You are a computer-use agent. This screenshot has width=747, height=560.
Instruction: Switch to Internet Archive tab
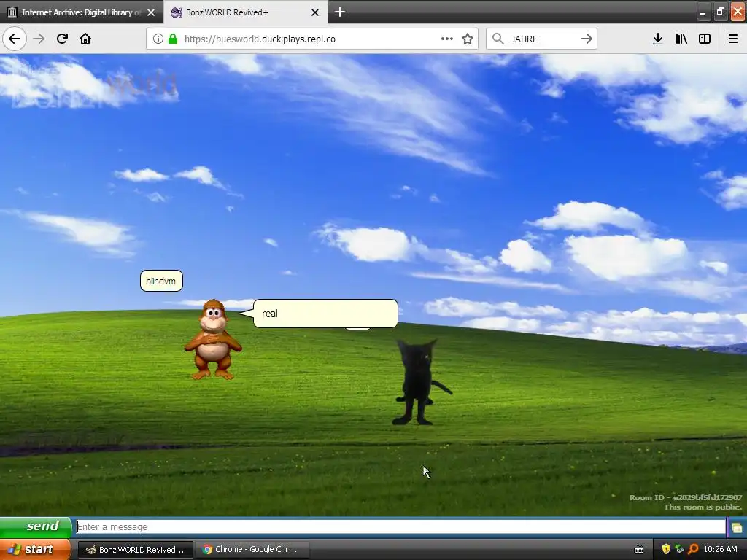[x=82, y=12]
